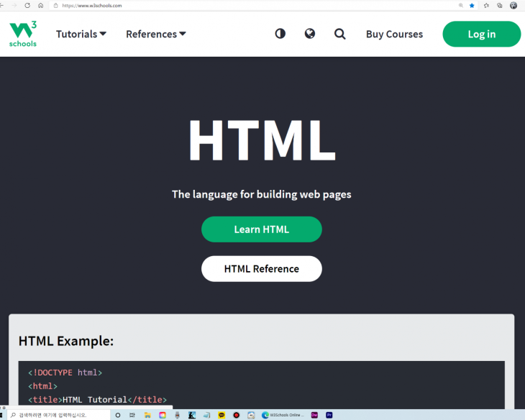Click the W3Schools logo
525x420 pixels.
(23, 34)
